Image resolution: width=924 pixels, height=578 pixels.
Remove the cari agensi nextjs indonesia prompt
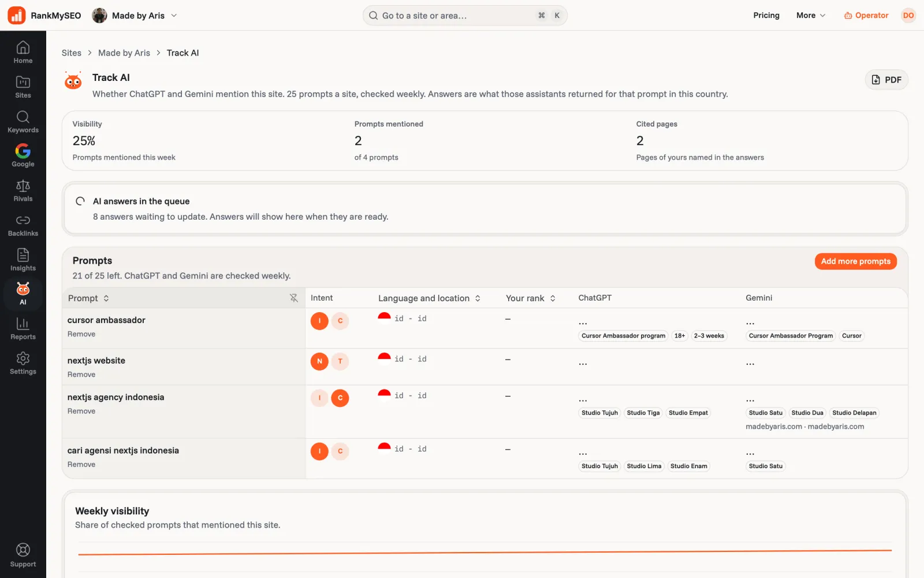[81, 464]
